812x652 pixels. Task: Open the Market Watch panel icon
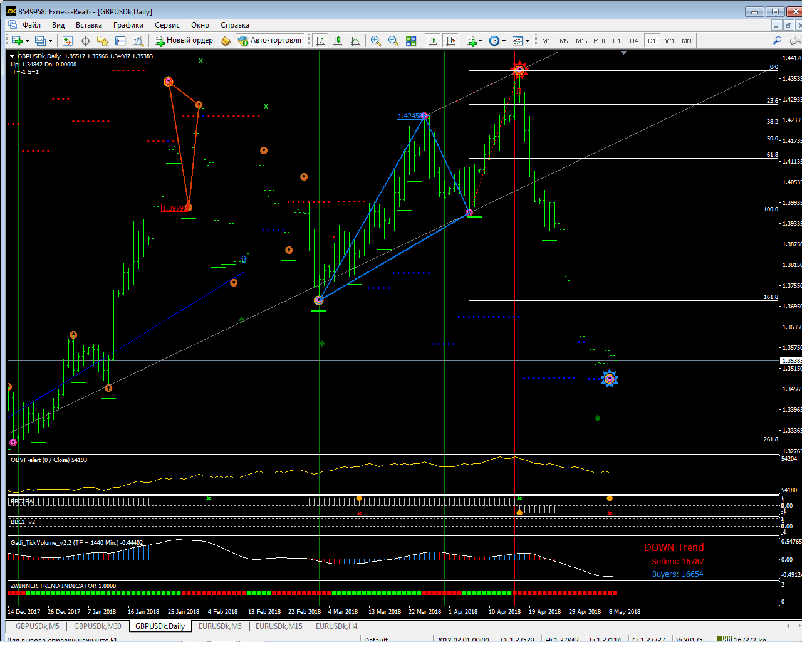pos(67,41)
